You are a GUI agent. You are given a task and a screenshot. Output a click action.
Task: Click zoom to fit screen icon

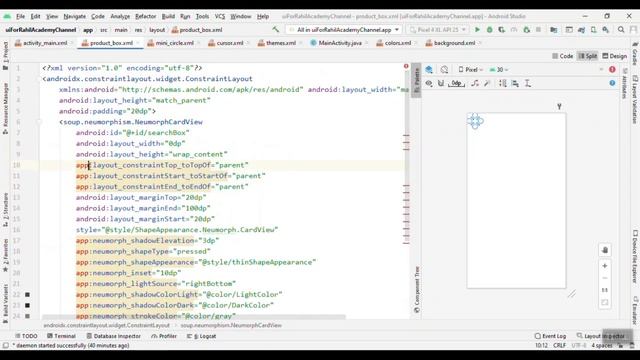tap(605, 302)
